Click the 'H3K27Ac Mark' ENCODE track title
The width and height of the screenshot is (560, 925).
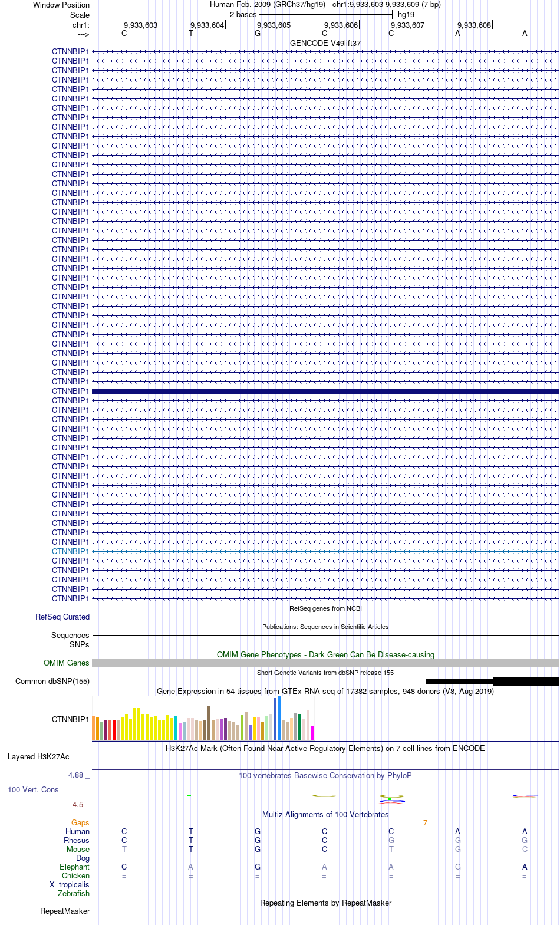[325, 748]
